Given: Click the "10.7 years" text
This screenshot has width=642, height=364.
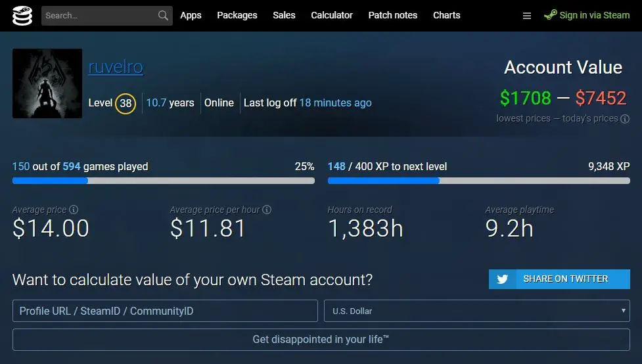Looking at the screenshot, I should coord(170,102).
